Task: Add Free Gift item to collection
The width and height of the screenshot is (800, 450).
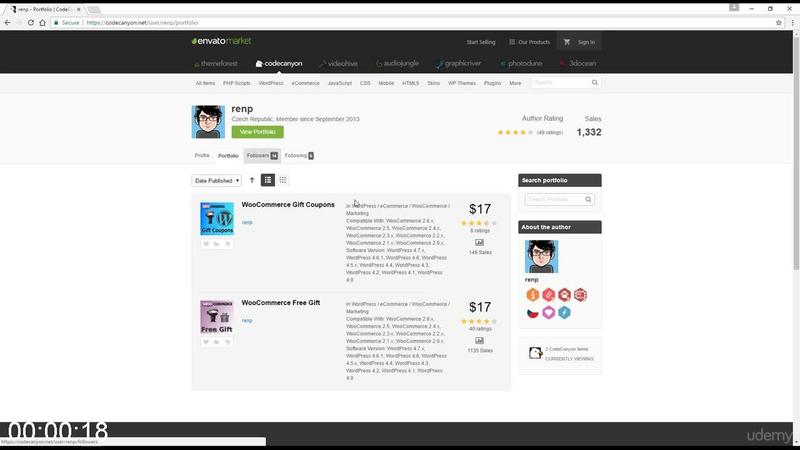Action: (217, 342)
